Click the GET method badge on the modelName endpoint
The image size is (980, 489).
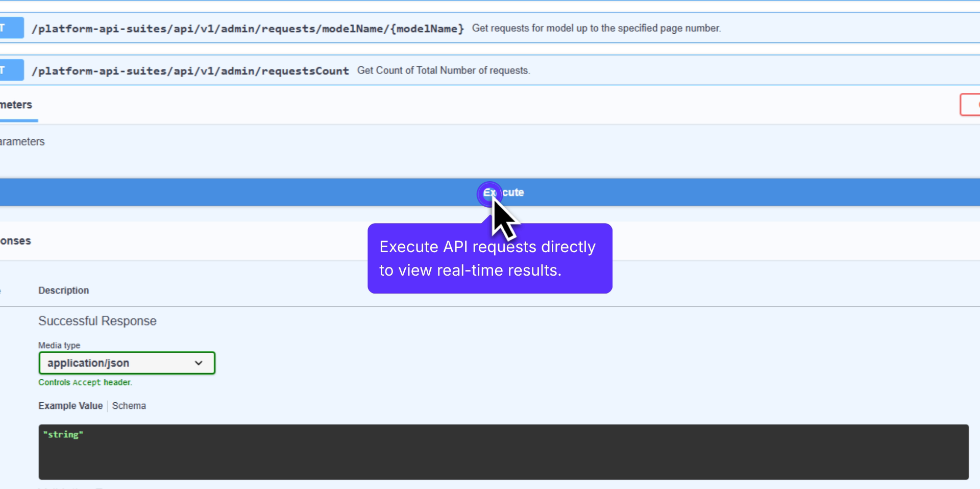coord(10,28)
